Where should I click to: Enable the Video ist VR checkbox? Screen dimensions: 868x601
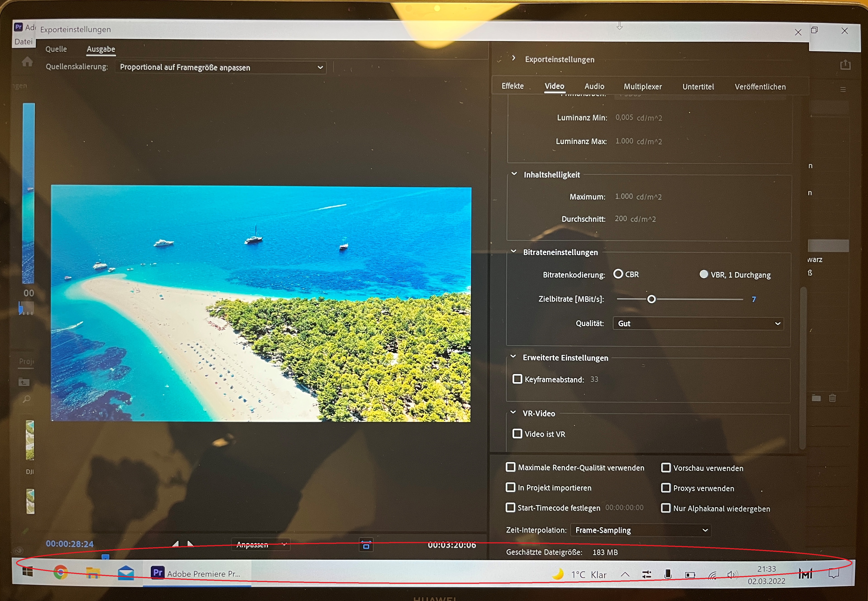pyautogui.click(x=517, y=434)
